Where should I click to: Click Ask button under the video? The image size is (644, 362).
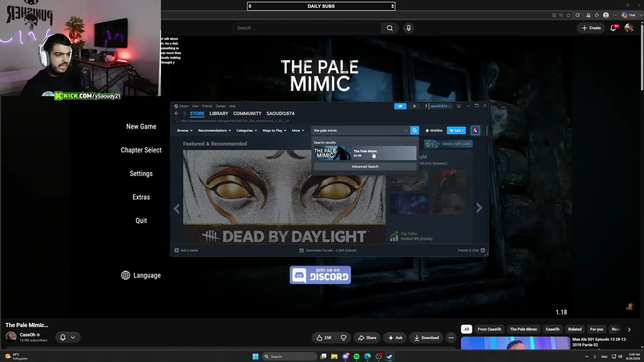point(395,338)
